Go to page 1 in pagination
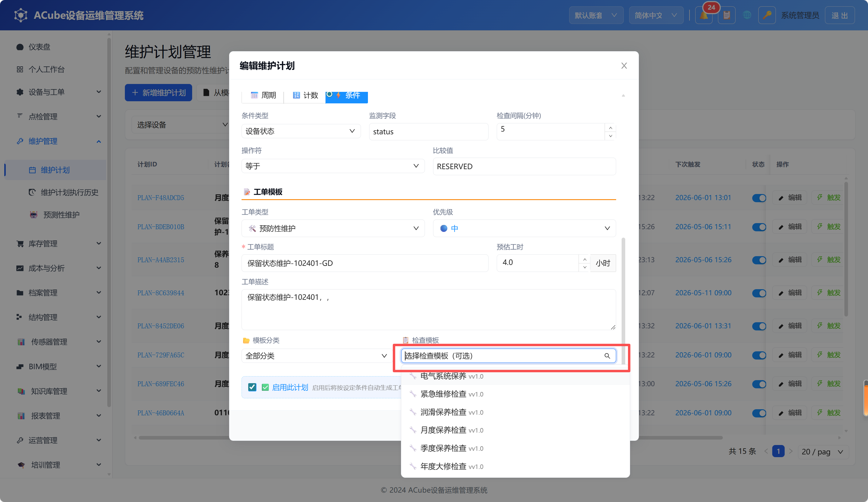The width and height of the screenshot is (868, 502). 778,452
